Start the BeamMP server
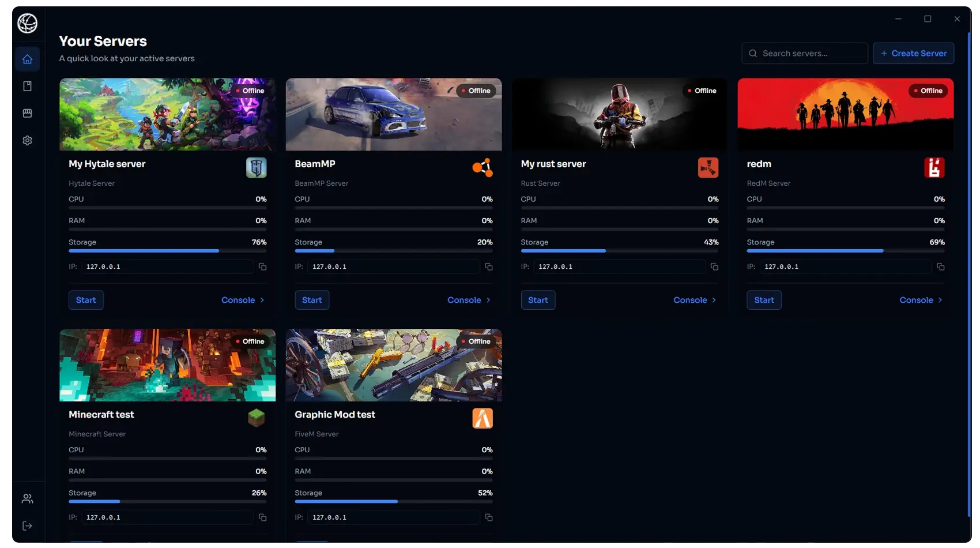Image resolution: width=980 pixels, height=548 pixels. tap(312, 301)
